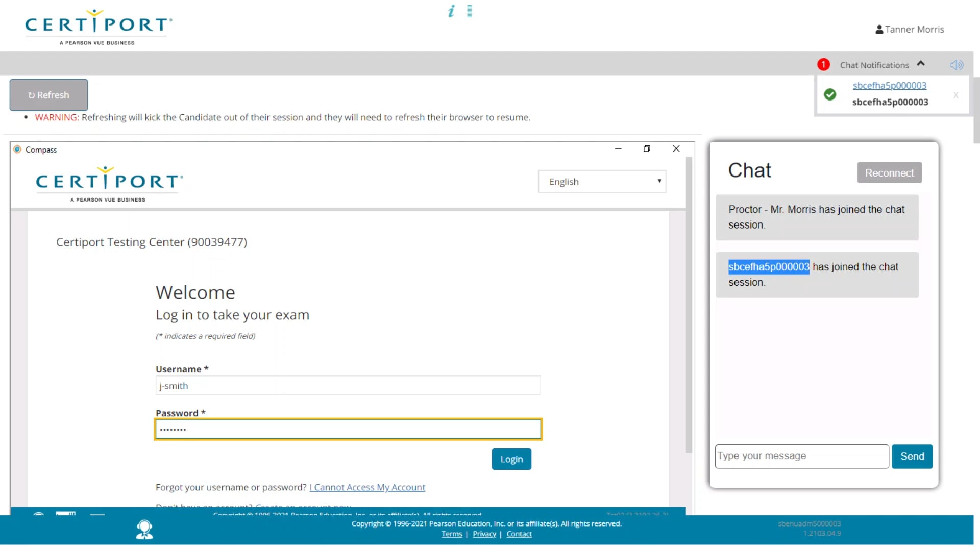
Task: Click the info (i) icon at top center
Action: pyautogui.click(x=451, y=11)
